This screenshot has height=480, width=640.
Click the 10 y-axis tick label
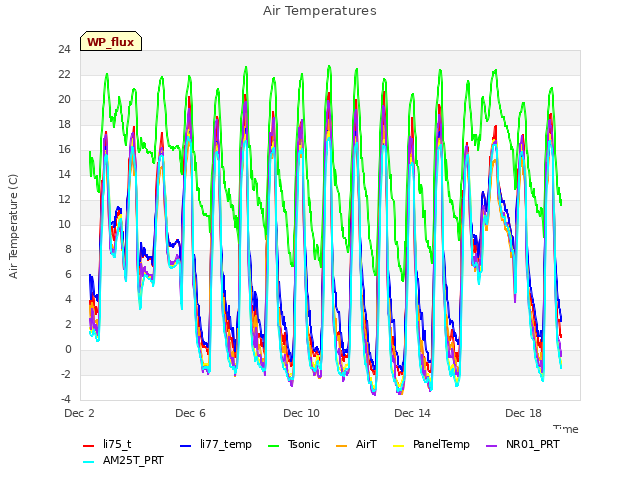pyautogui.click(x=64, y=224)
